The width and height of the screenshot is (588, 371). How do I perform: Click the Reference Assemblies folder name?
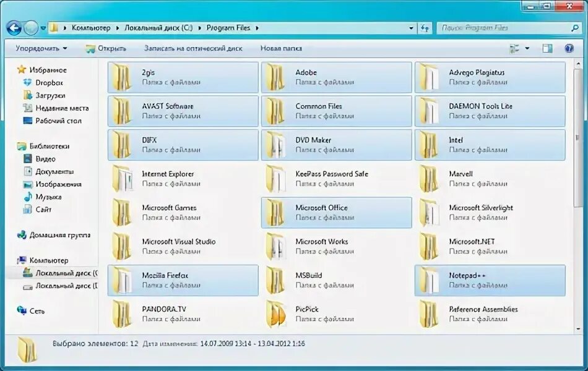pos(483,309)
